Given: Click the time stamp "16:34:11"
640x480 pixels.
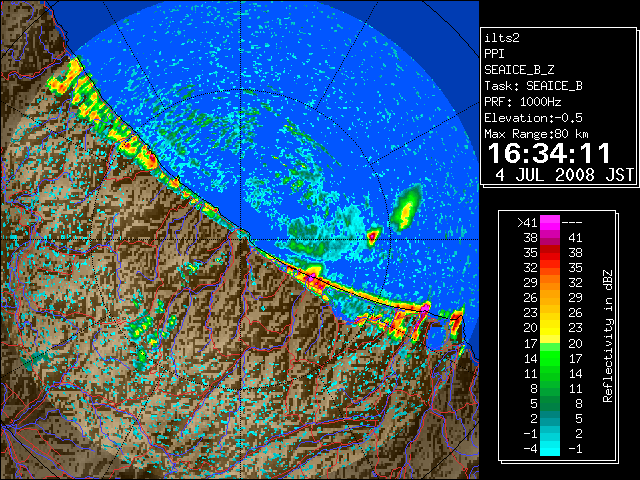Looking at the screenshot, I should tap(549, 153).
